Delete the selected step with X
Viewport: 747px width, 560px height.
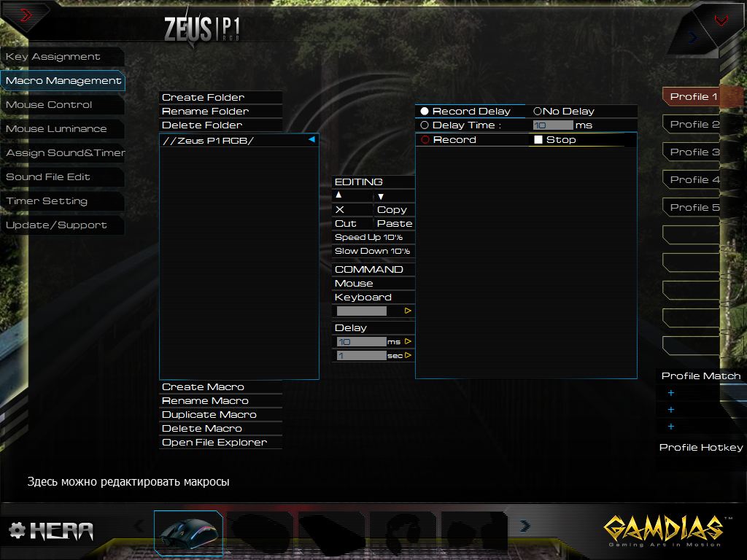pos(340,209)
